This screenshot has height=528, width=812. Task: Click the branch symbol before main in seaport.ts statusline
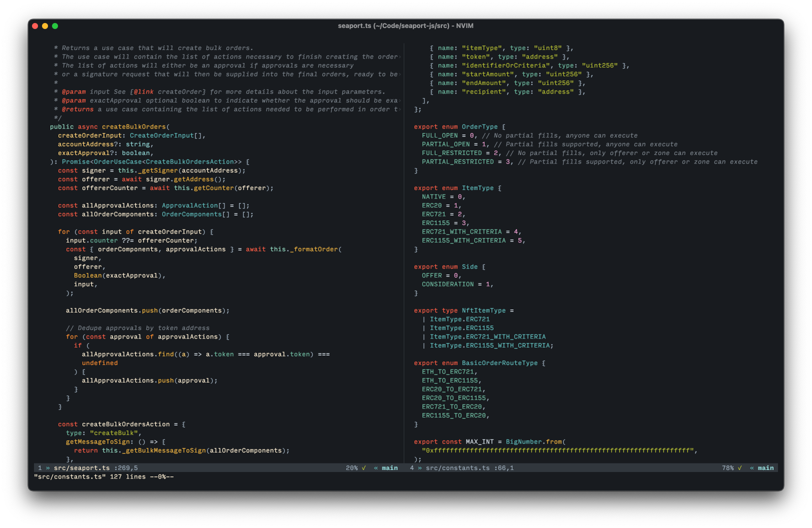pos(376,468)
